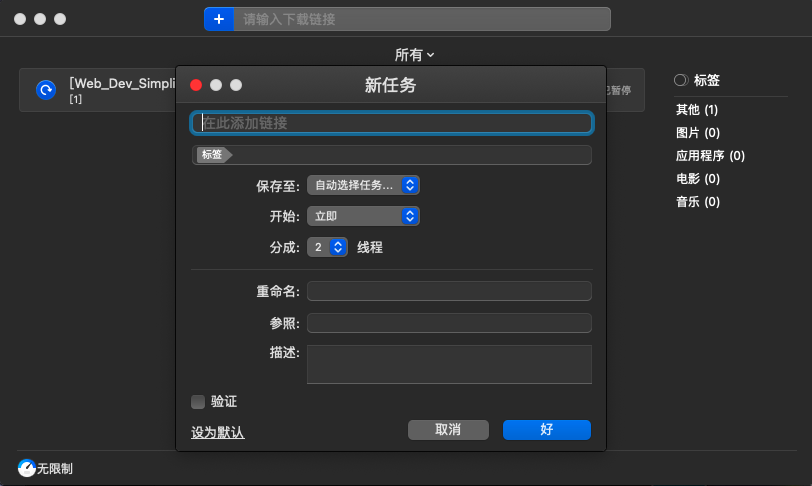Click the 标签 tags input field
Image resolution: width=812 pixels, height=486 pixels.
pyautogui.click(x=392, y=155)
